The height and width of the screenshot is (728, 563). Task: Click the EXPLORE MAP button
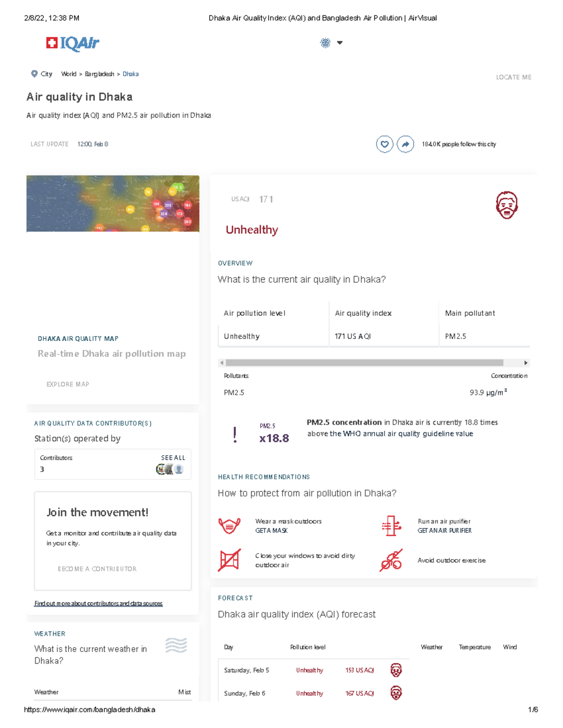click(68, 384)
